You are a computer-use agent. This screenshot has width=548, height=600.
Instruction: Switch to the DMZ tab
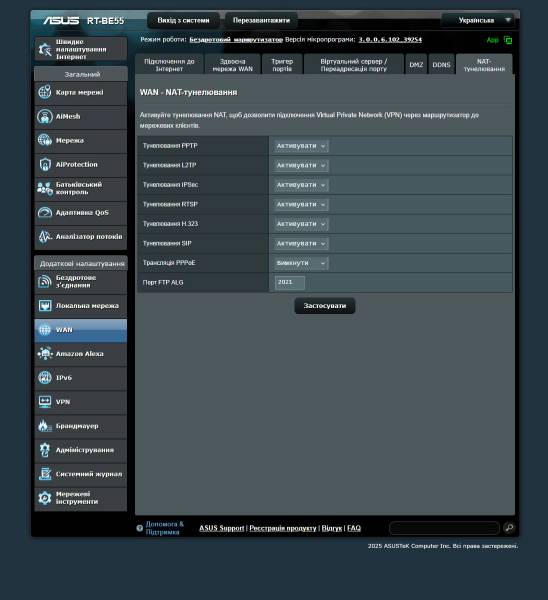coord(416,65)
